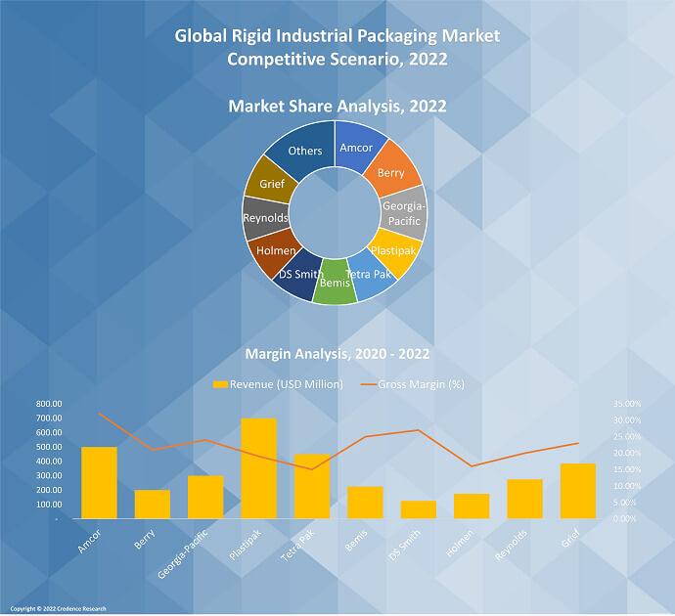The image size is (675, 616).
Task: Select the tallest bar for Plastipak
Action: (258, 468)
